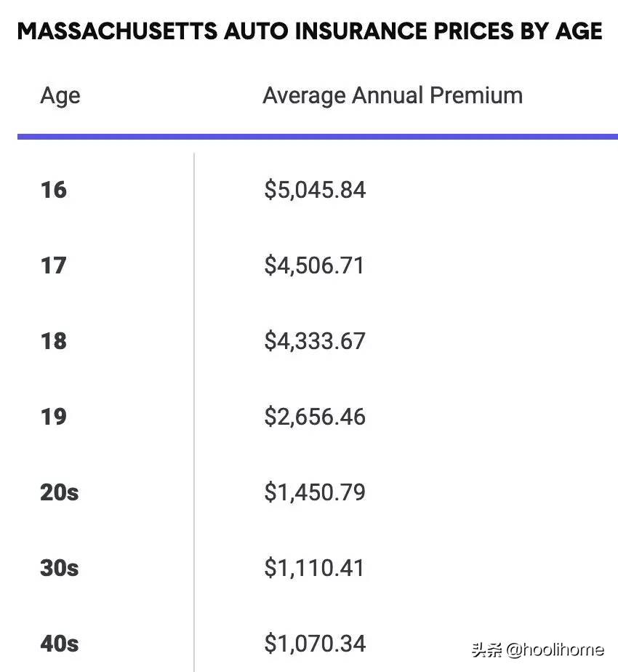Click the vertical column divider line
Image resolution: width=618 pixels, height=672 pixels.
click(x=194, y=407)
